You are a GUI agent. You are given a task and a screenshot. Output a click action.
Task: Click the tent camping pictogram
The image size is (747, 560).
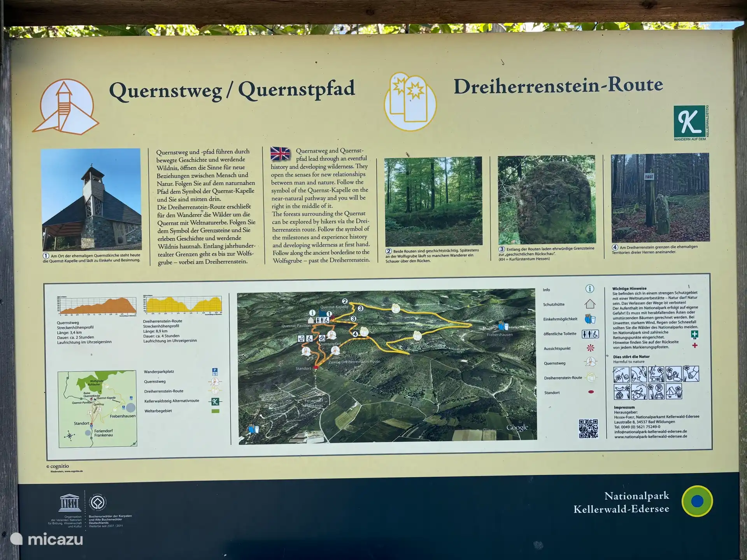coord(674,391)
